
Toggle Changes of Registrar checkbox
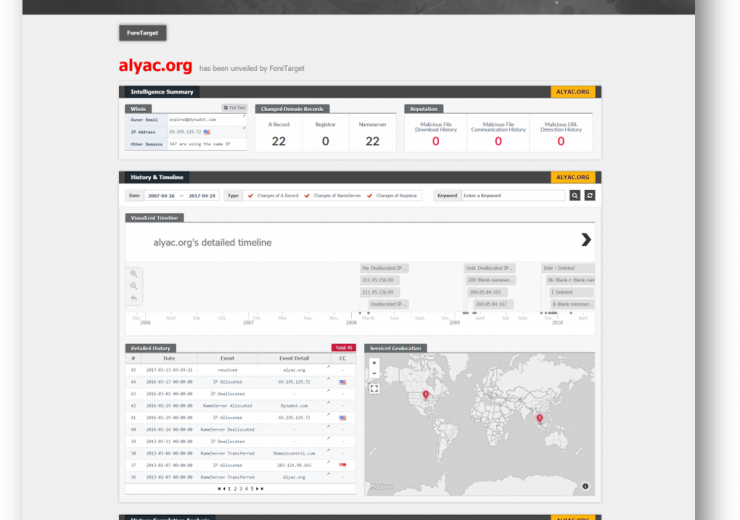[x=370, y=196]
